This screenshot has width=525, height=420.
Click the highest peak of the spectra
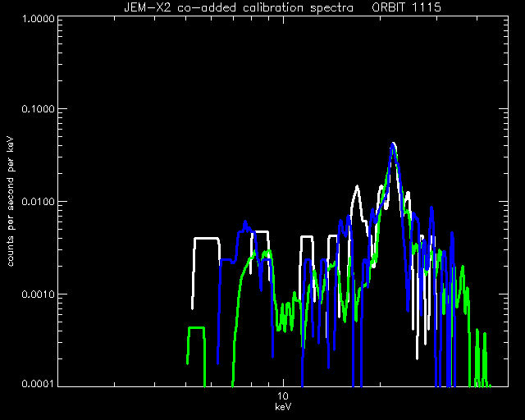tap(393, 144)
